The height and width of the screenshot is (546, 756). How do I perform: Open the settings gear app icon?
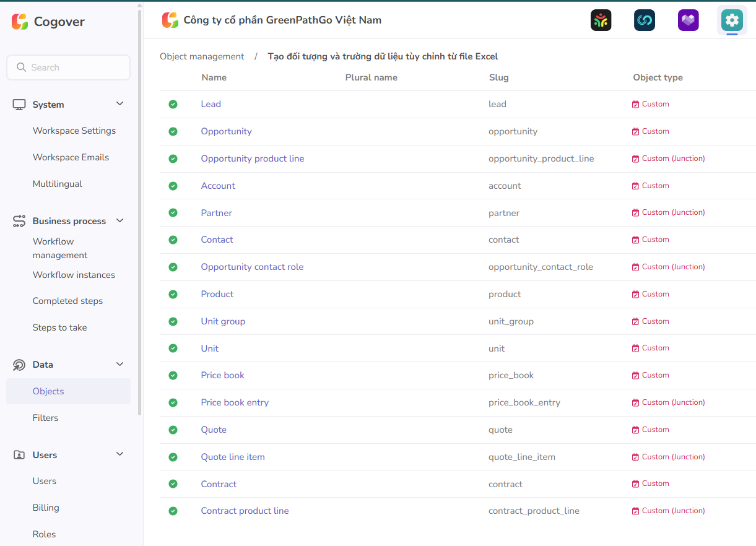pos(732,20)
